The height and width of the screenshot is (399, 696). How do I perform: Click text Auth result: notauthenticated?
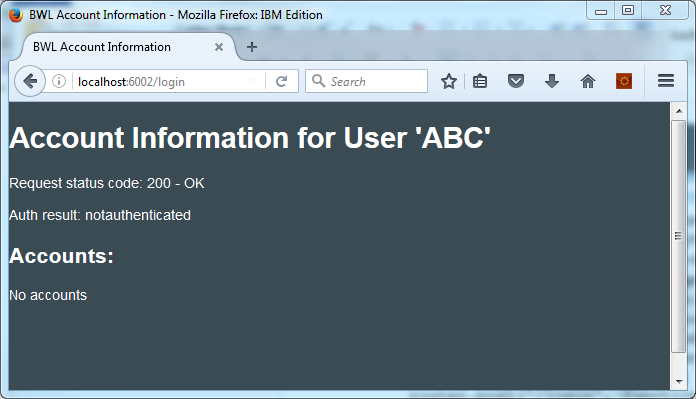point(100,215)
